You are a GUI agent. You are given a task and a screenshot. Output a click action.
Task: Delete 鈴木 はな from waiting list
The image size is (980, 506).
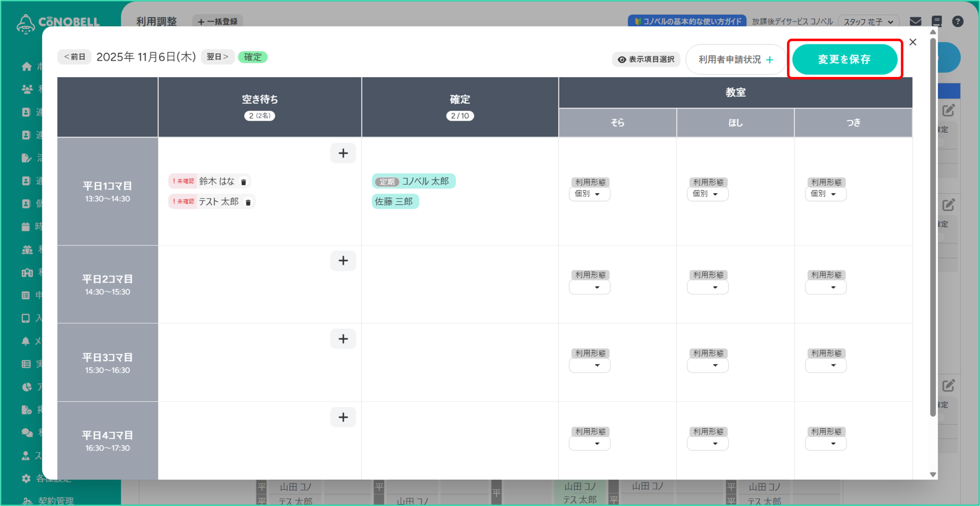pyautogui.click(x=243, y=182)
